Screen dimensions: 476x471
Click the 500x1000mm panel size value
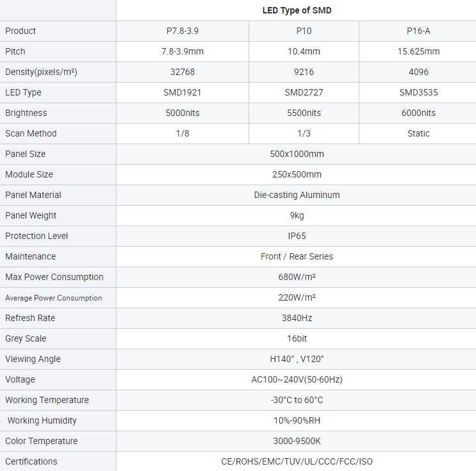pos(297,154)
